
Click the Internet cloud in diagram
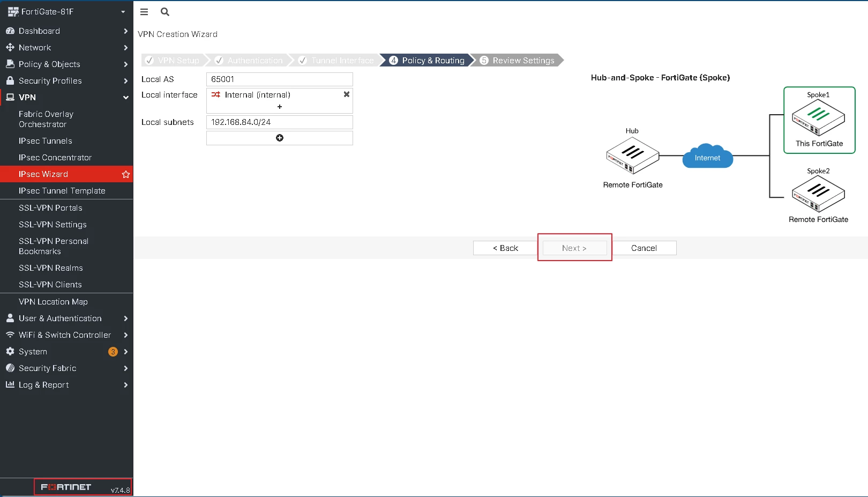click(708, 156)
